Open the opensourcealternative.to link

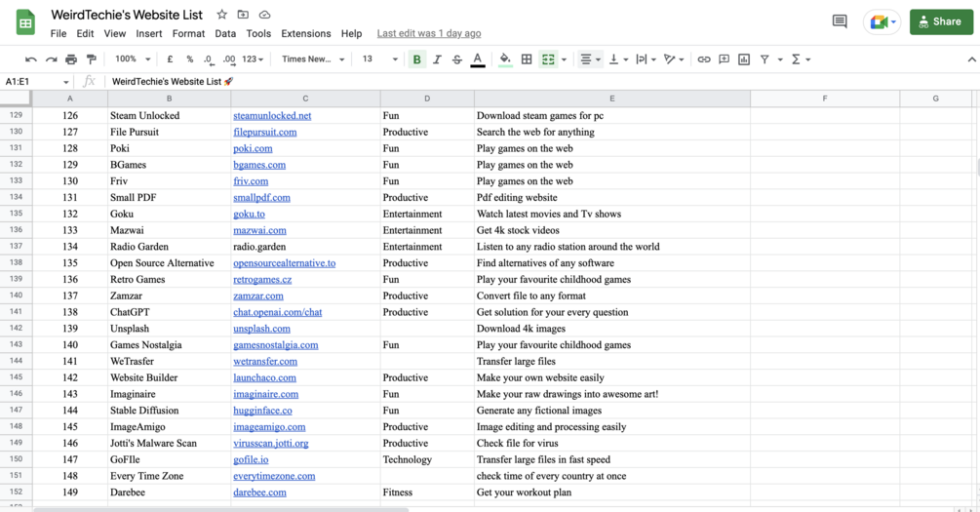pyautogui.click(x=285, y=263)
